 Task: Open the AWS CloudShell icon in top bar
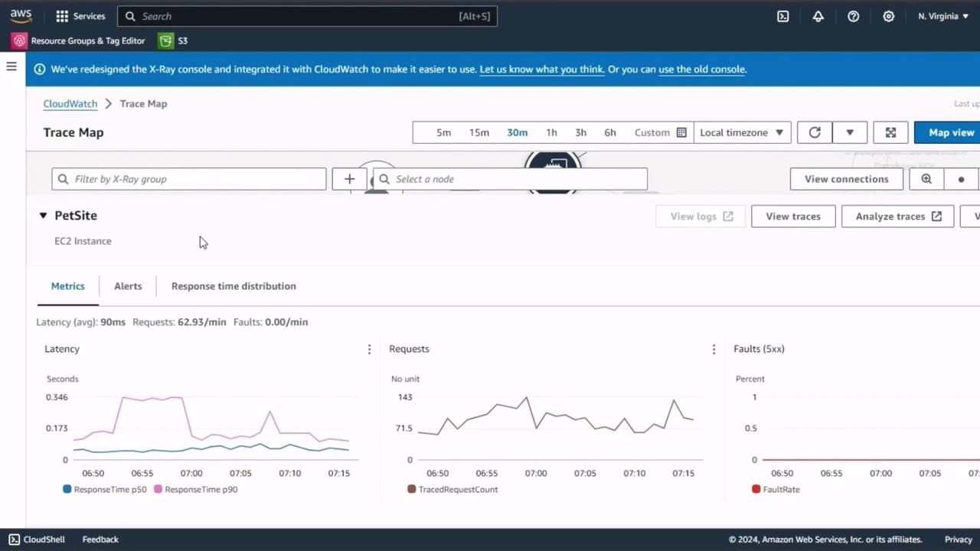click(x=782, y=16)
